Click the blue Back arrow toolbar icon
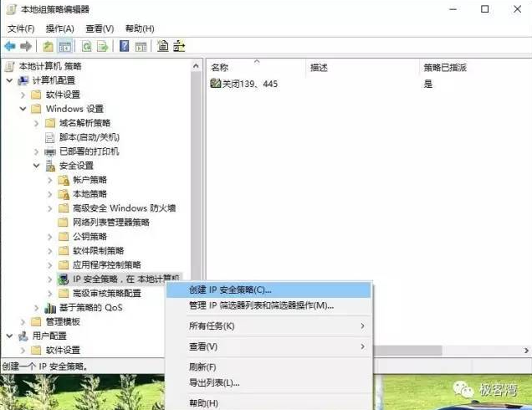The width and height of the screenshot is (532, 410). click(9, 46)
